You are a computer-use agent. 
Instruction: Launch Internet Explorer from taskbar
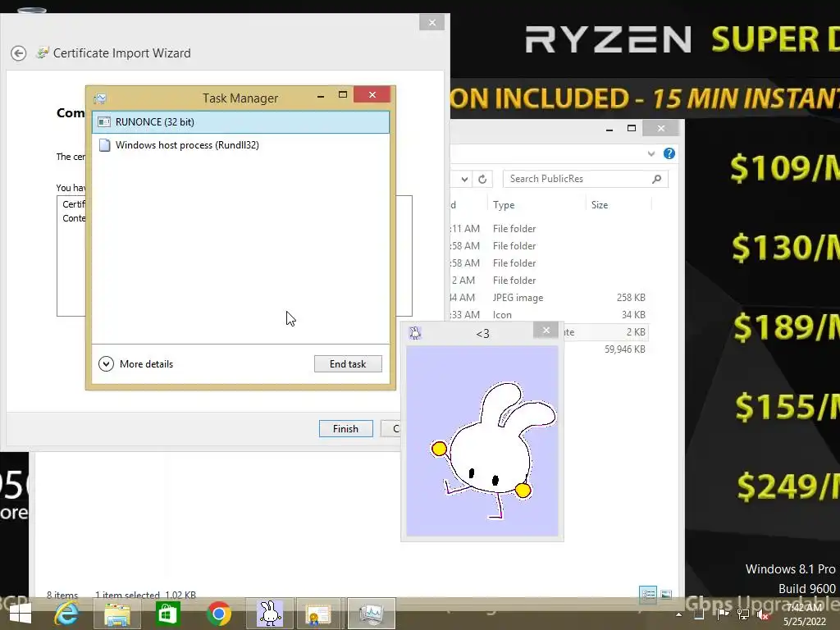tap(66, 614)
